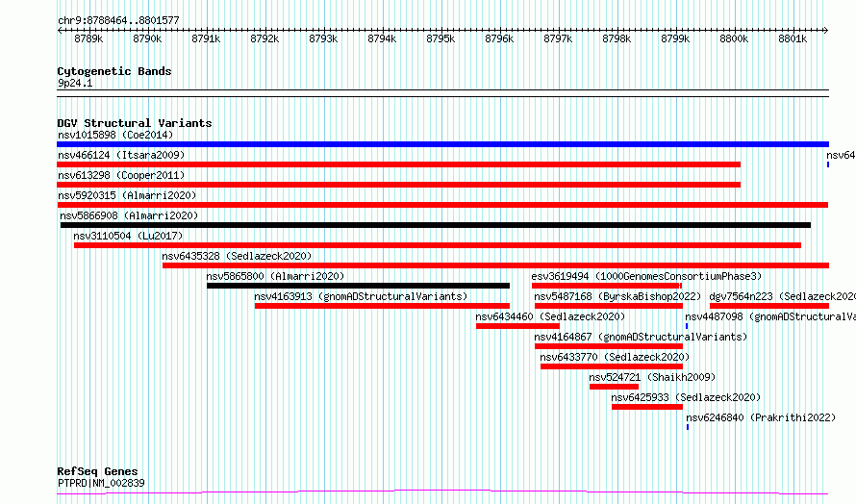The height and width of the screenshot is (504, 856).
Task: Open the nsv6425933 (Sedlazeck2020) label
Action: point(686,397)
